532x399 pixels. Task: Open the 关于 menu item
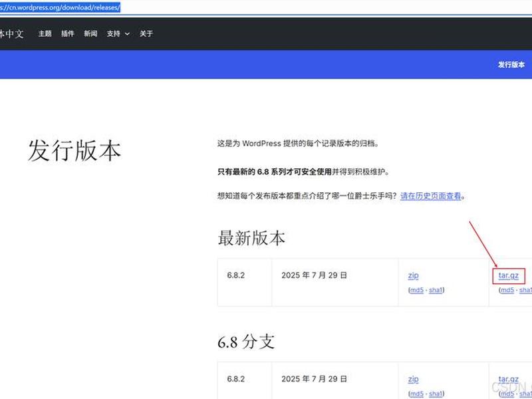coord(146,34)
